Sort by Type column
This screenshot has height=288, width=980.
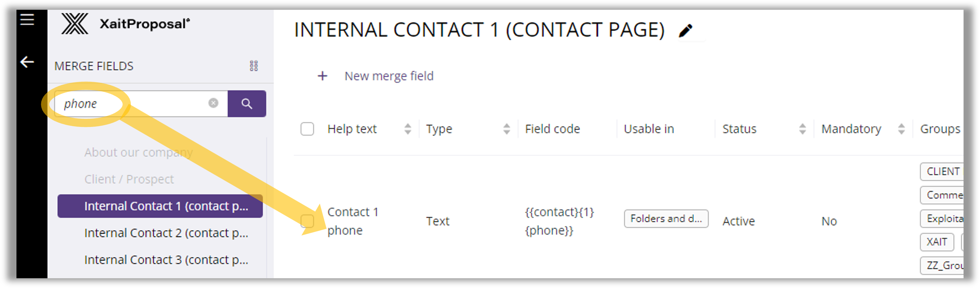pyautogui.click(x=506, y=129)
